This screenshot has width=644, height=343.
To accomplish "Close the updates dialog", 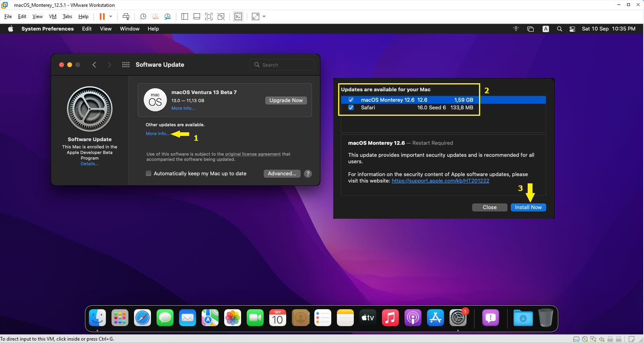I will [490, 207].
